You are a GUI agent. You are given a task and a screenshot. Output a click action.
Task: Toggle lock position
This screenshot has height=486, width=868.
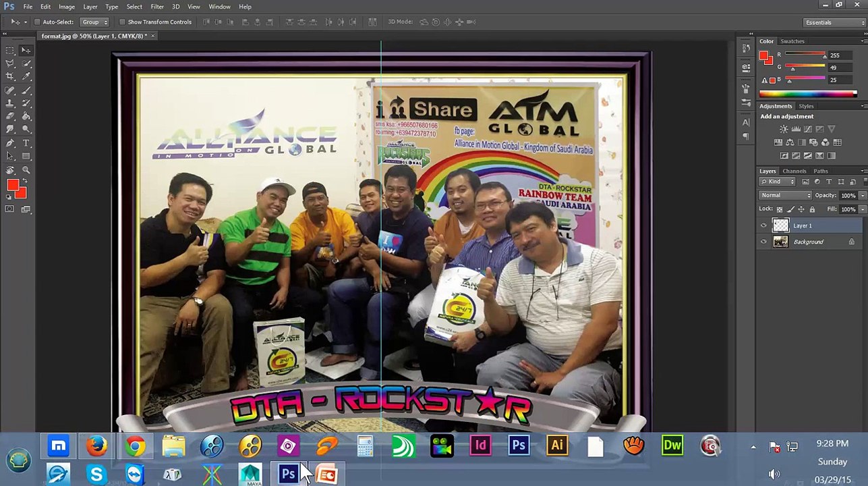coord(801,209)
